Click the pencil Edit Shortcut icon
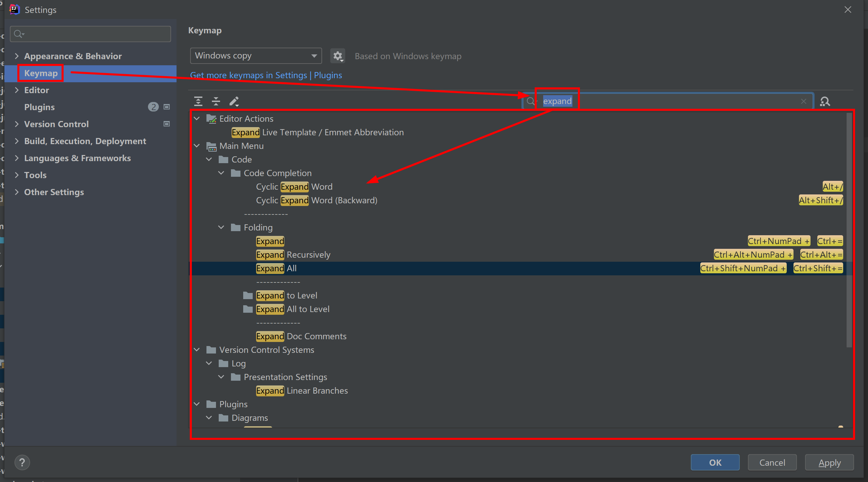The width and height of the screenshot is (868, 482). pos(234,101)
